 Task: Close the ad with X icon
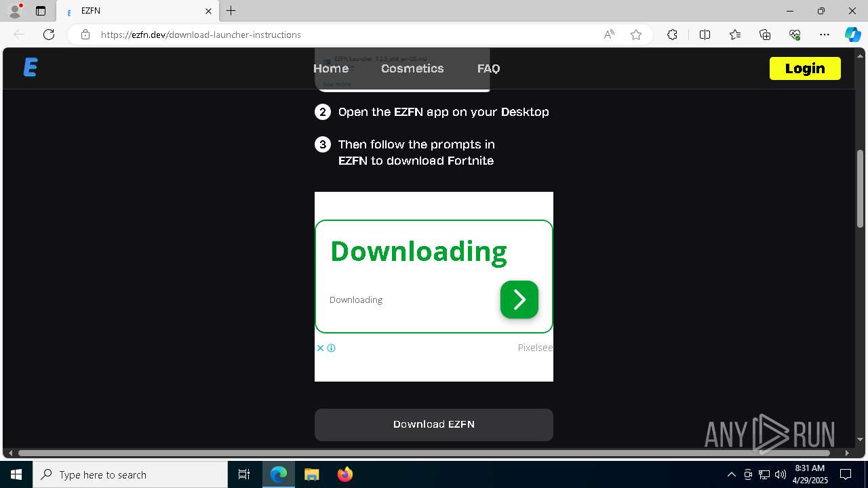point(320,348)
